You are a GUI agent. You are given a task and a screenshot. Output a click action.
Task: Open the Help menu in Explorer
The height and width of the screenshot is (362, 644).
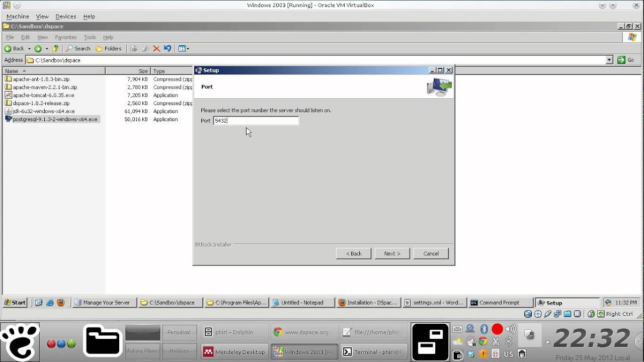[108, 37]
